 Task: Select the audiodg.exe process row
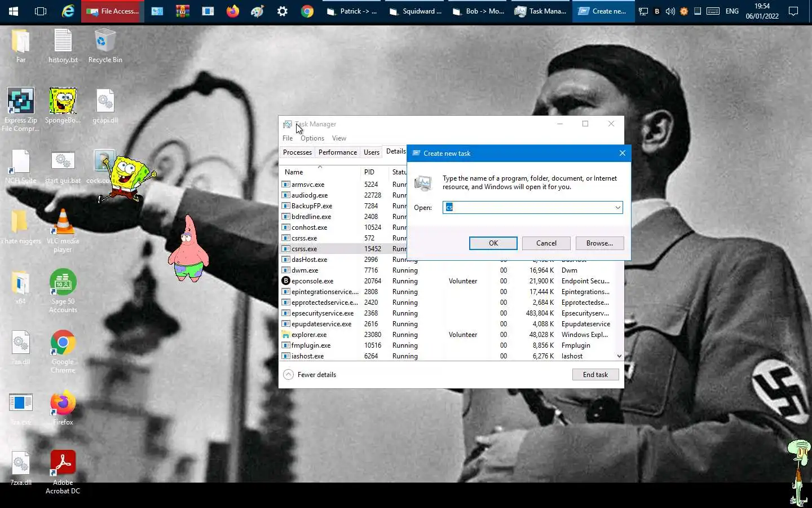tap(343, 195)
